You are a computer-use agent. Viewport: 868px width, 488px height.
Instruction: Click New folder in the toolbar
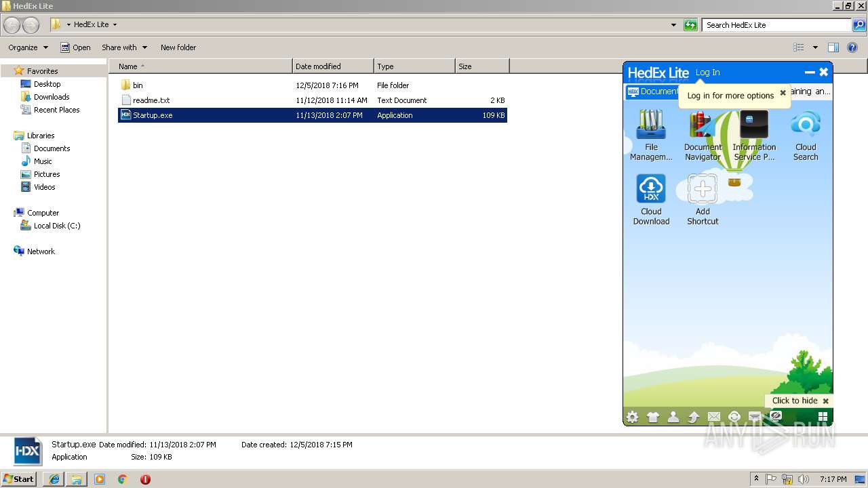pos(178,47)
